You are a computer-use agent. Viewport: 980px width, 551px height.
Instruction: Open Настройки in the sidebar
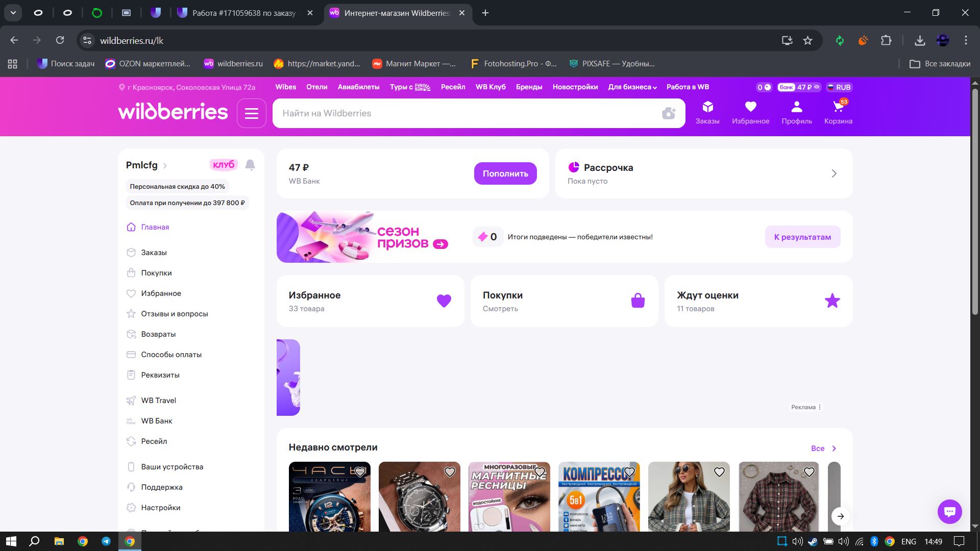(160, 508)
